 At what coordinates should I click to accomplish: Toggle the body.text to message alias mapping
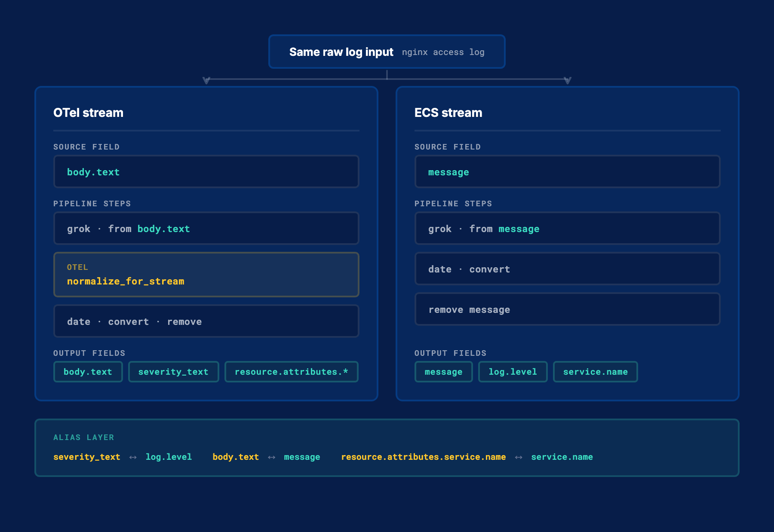pyautogui.click(x=266, y=457)
